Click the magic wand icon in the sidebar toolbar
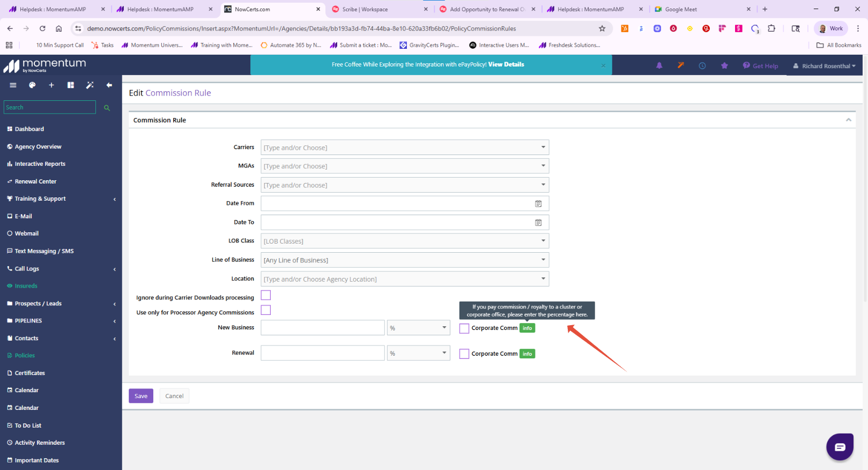The image size is (868, 470). (x=90, y=85)
